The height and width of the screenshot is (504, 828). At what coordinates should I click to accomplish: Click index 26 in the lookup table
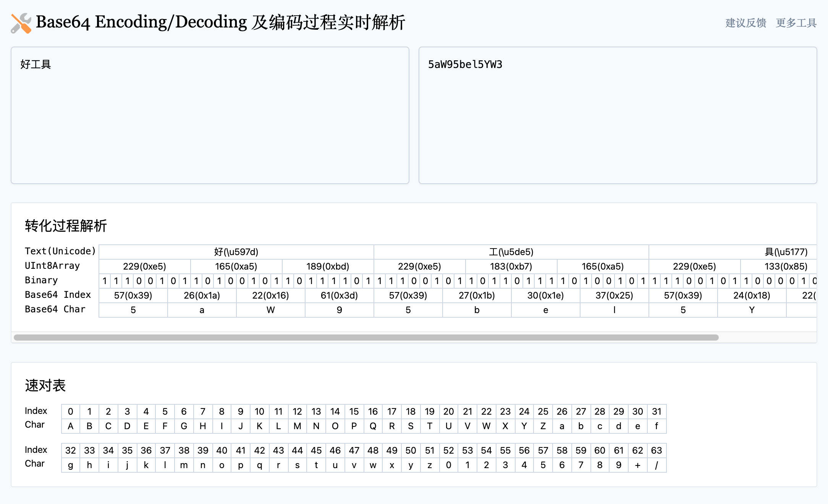(562, 412)
